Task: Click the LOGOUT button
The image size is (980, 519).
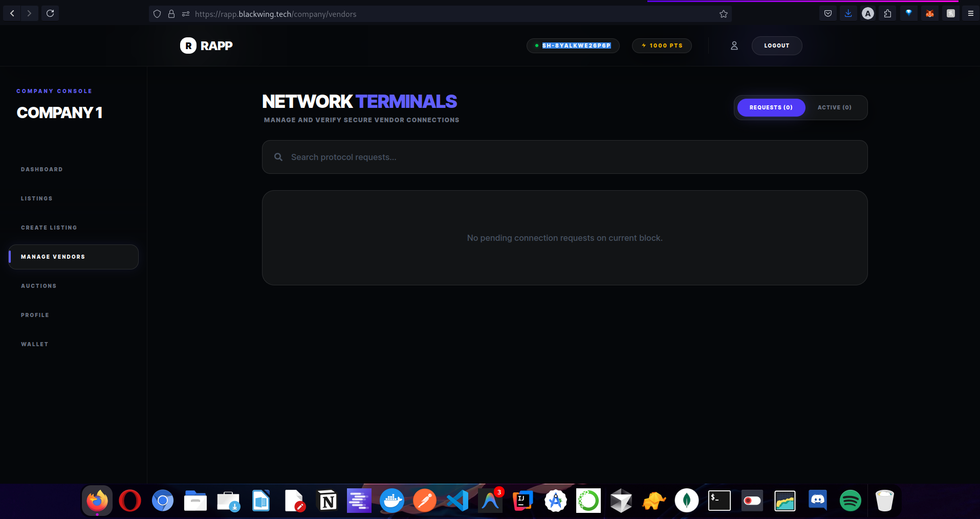Action: click(777, 46)
